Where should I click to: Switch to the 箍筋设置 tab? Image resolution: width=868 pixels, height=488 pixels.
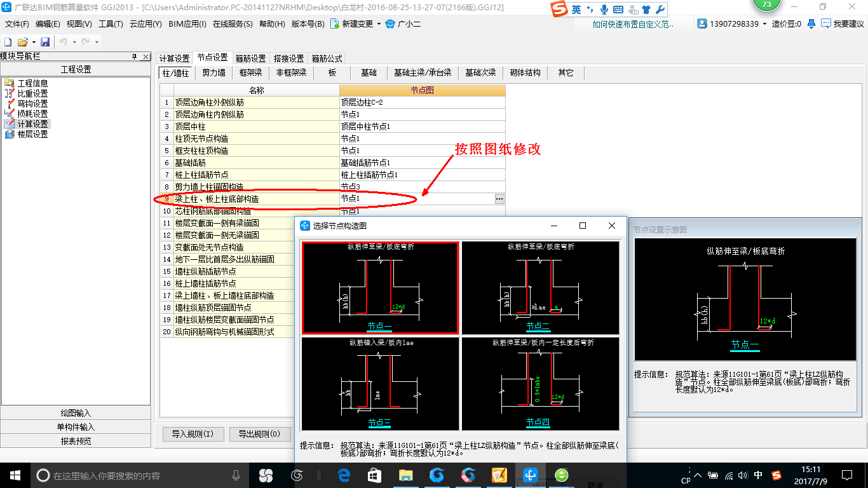[x=251, y=58]
